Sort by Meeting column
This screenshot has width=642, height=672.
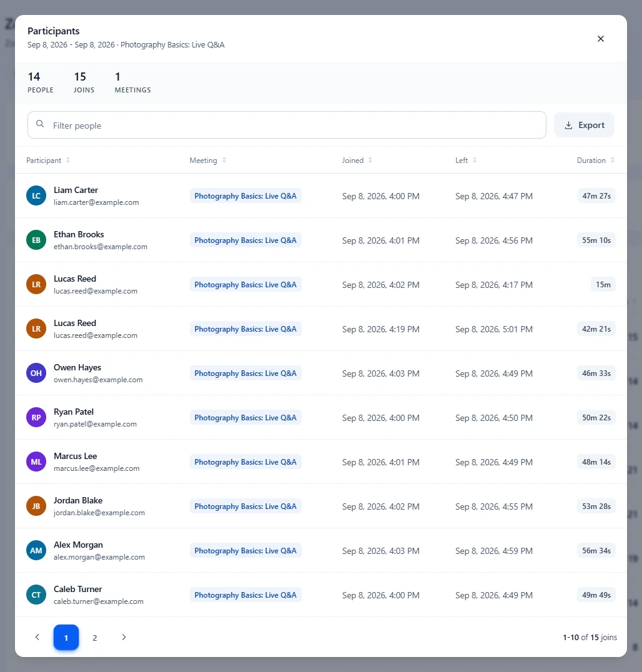click(208, 161)
